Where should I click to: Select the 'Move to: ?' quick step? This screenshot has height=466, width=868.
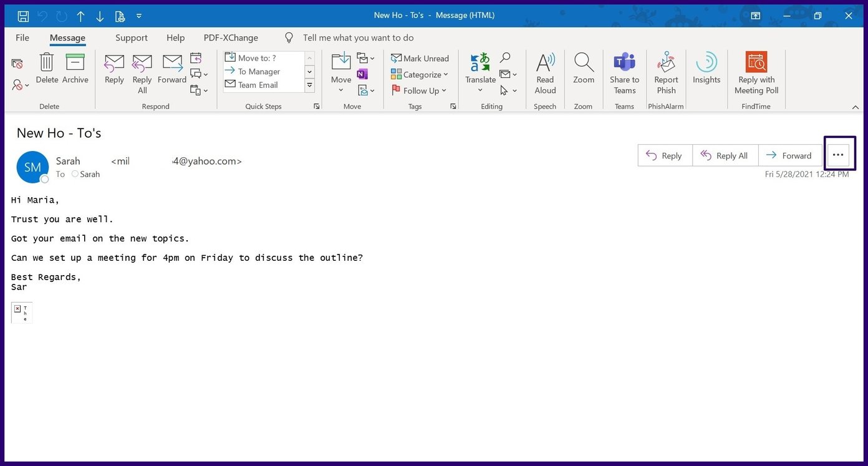click(263, 58)
